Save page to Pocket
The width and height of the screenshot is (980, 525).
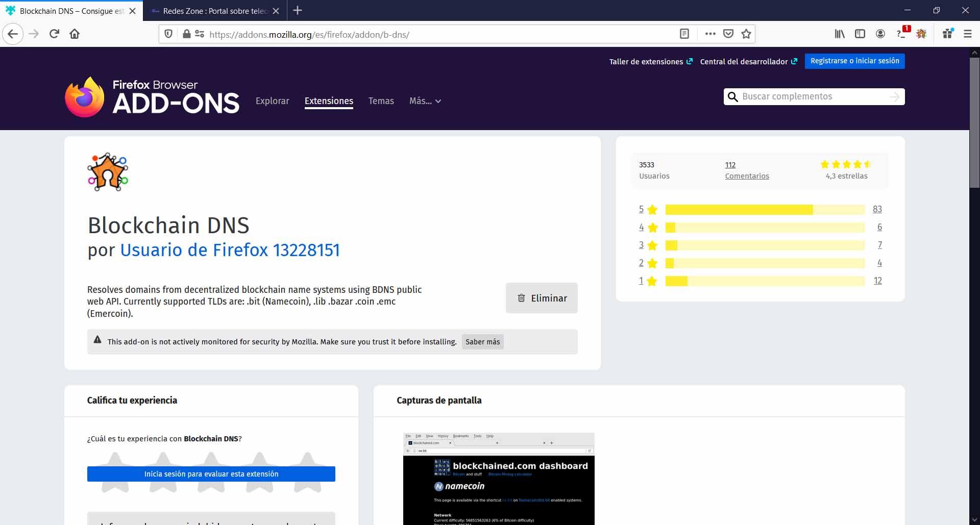[x=728, y=34]
